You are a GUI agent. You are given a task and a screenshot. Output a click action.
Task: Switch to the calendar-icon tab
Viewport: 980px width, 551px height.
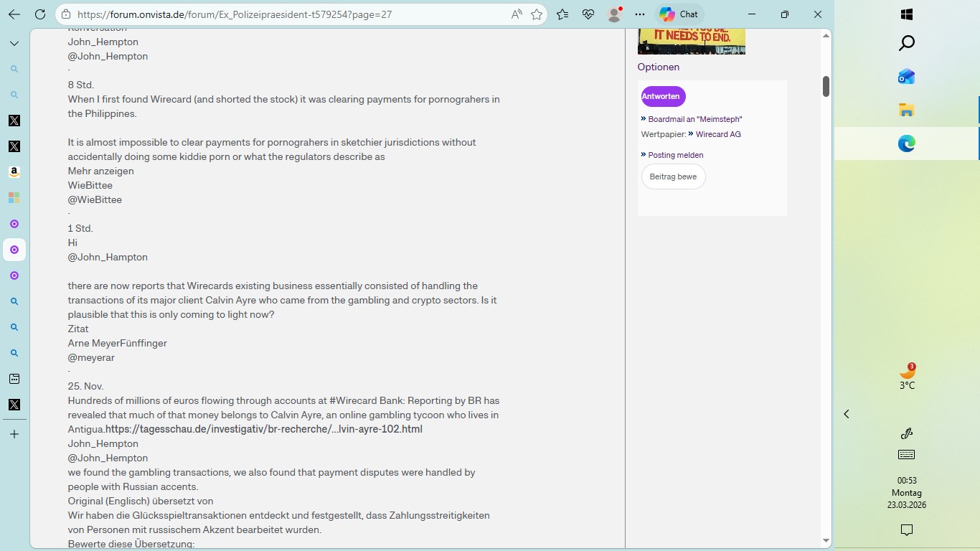pyautogui.click(x=14, y=379)
